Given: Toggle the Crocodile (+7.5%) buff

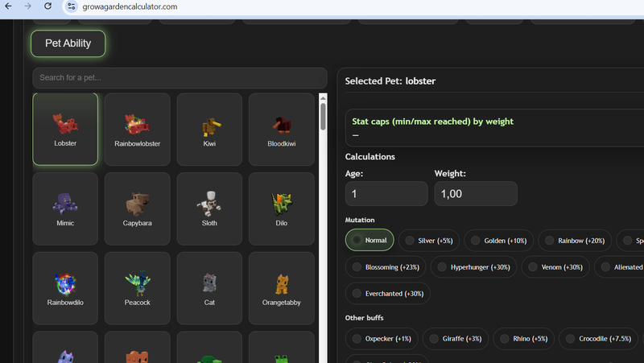Looking at the screenshot, I should click(x=598, y=338).
